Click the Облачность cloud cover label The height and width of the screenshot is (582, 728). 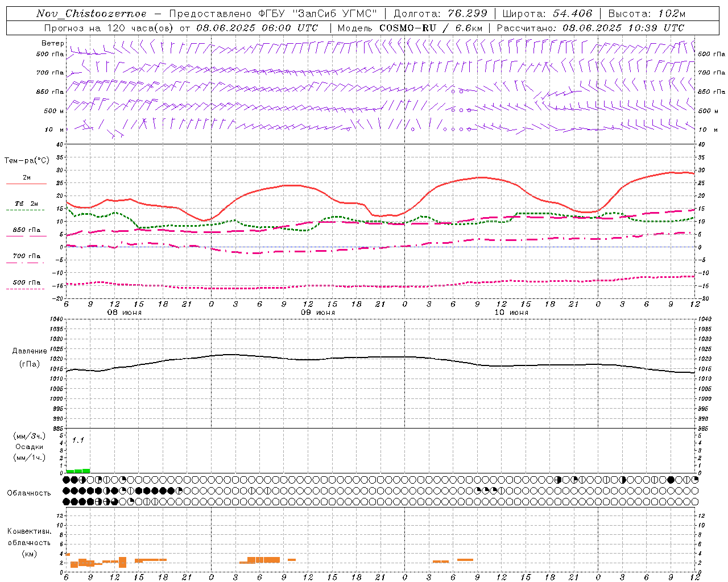pos(29,493)
